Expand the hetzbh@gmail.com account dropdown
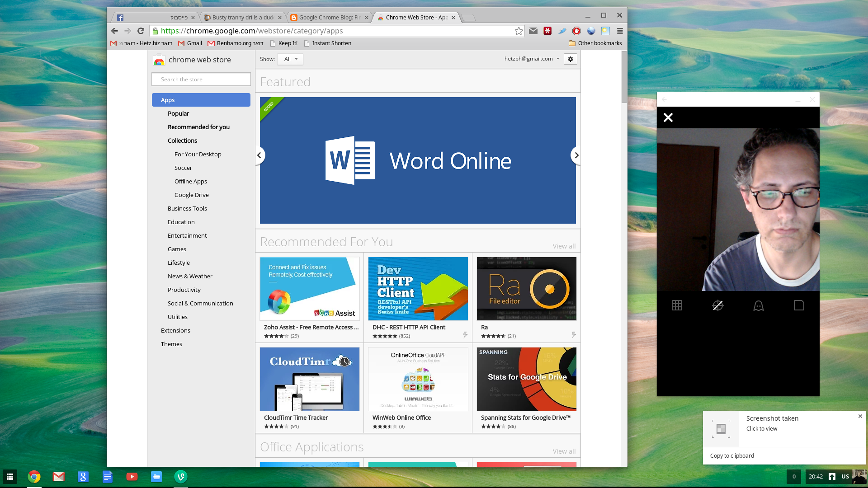 click(x=532, y=59)
